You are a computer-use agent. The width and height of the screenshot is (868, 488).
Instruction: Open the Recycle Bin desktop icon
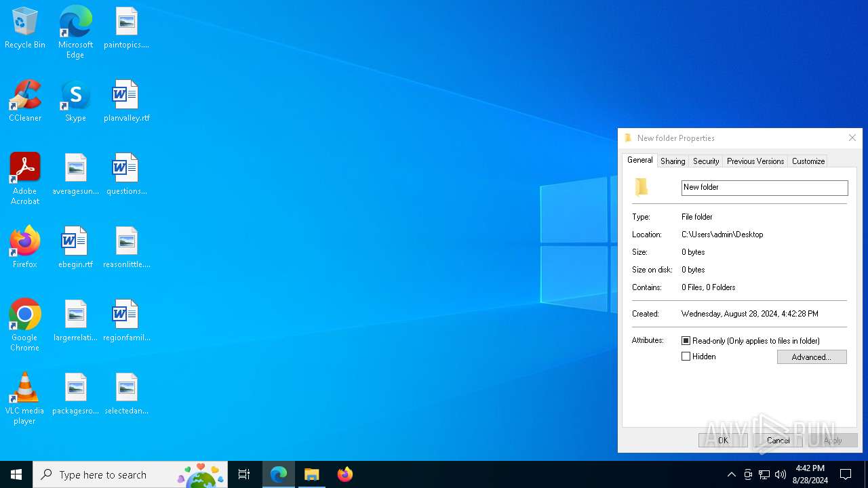(25, 28)
